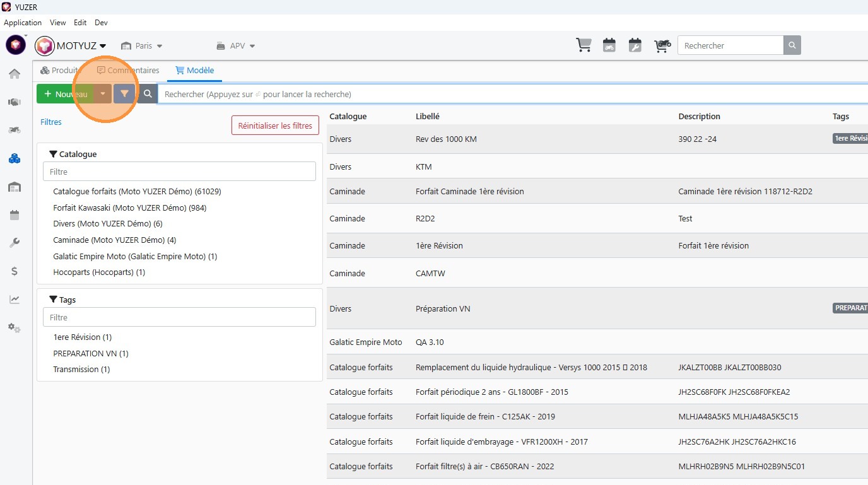
Task: Select the warehouse icon in the sidebar
Action: [x=15, y=187]
